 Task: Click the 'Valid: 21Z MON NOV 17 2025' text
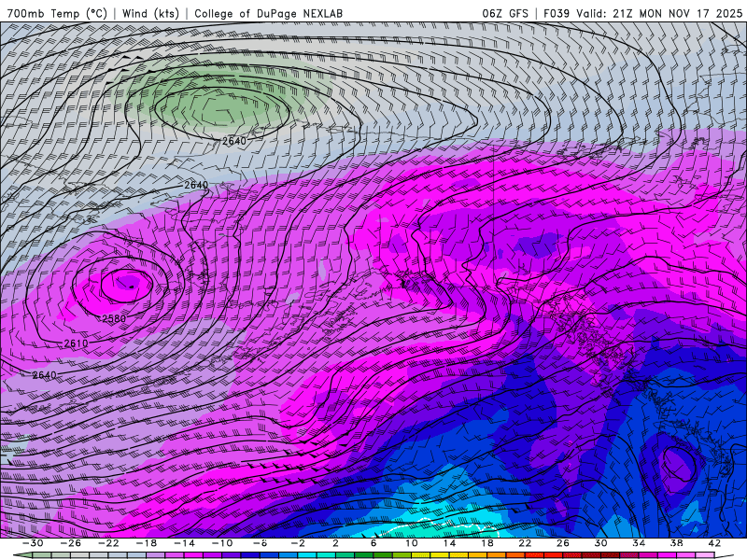[x=659, y=13]
